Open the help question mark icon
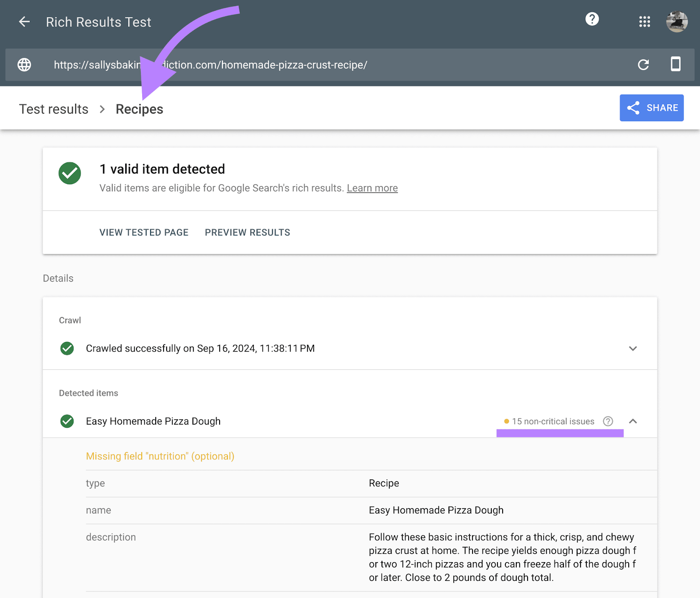The width and height of the screenshot is (700, 598). click(x=592, y=19)
